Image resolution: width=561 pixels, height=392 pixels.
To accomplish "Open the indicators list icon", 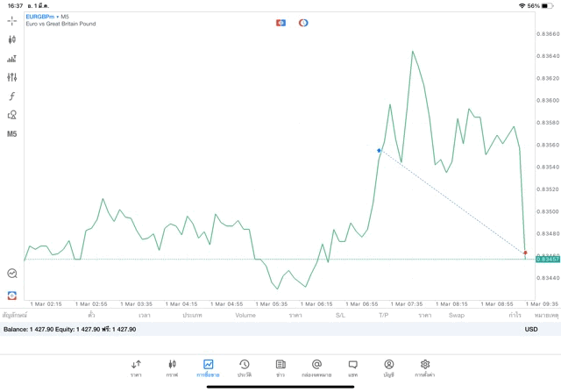I will pos(11,59).
